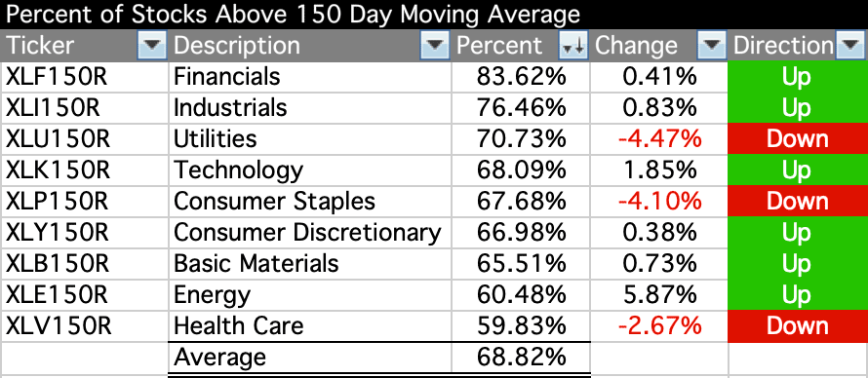Select the Health Care percent 59.83%
The width and height of the screenshot is (868, 378).
(x=521, y=326)
